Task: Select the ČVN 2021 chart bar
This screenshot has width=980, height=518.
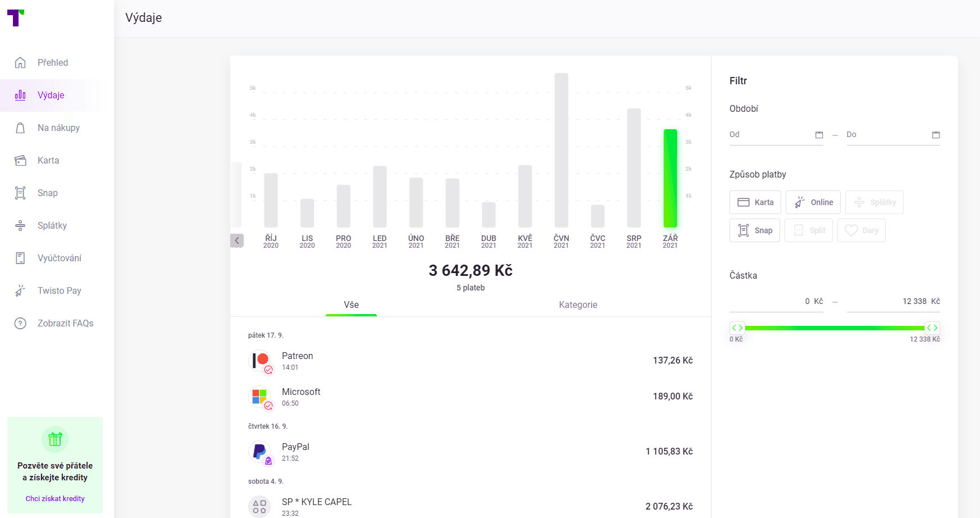Action: pyautogui.click(x=561, y=150)
